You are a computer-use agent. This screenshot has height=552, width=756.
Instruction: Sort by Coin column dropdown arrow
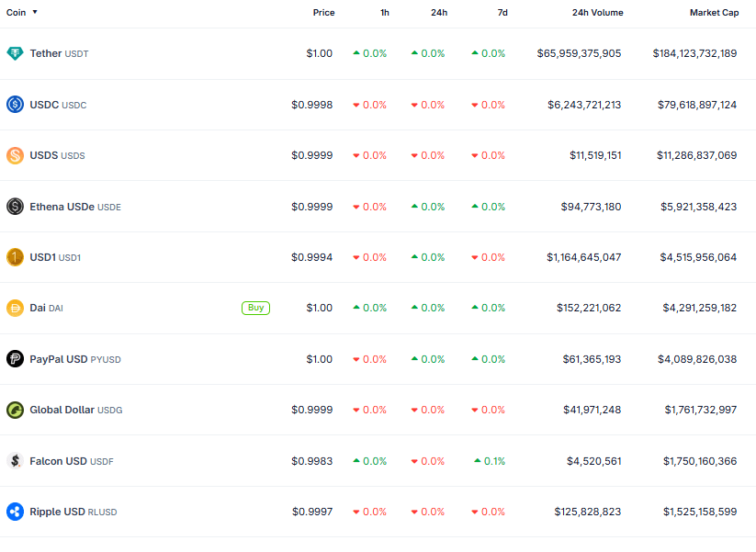pos(35,13)
